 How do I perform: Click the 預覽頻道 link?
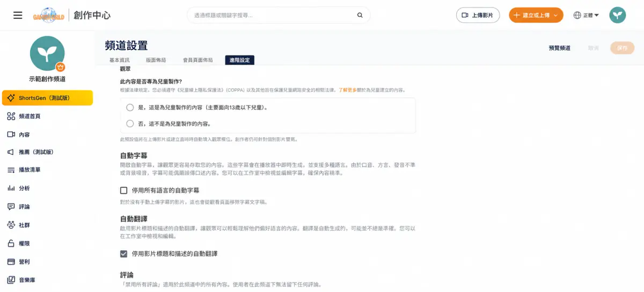(560, 48)
